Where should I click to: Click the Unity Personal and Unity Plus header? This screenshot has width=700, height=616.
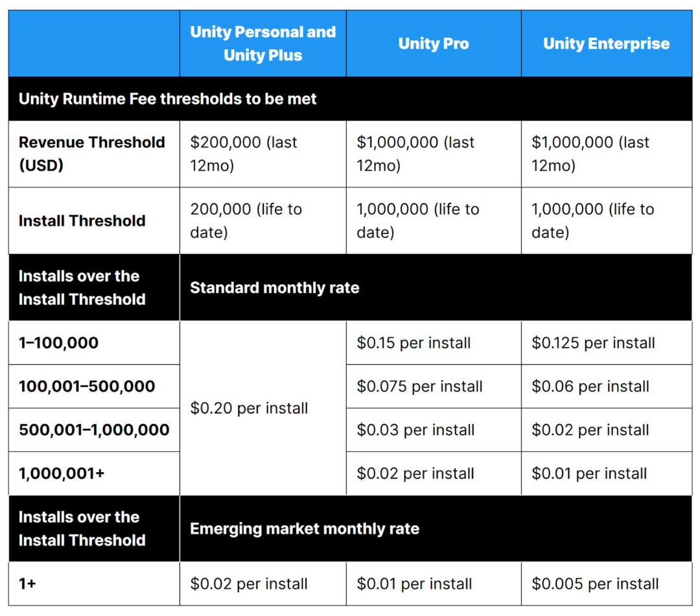[262, 43]
